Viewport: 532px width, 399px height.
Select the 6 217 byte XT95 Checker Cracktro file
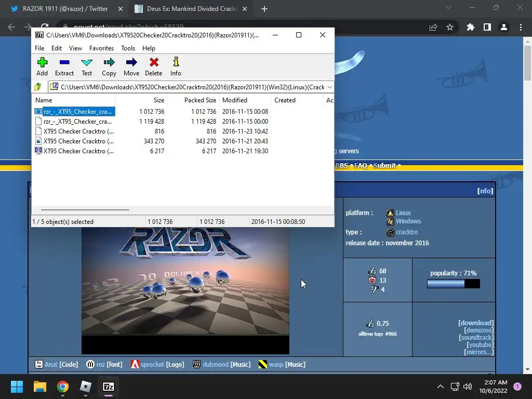click(75, 151)
